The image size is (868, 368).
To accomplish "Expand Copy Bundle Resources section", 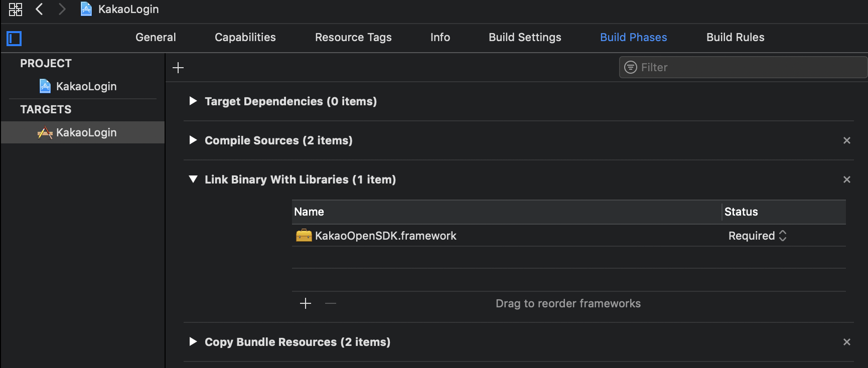I will pyautogui.click(x=193, y=341).
